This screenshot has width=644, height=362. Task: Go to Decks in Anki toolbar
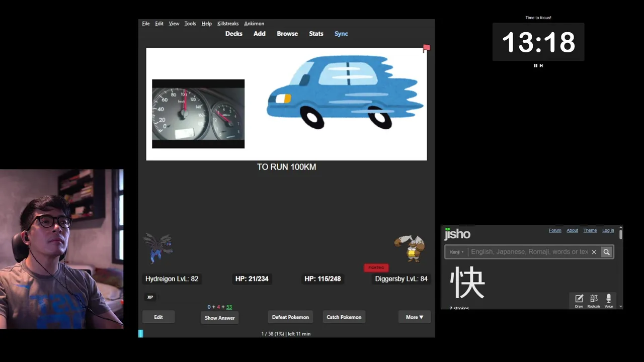coord(234,34)
